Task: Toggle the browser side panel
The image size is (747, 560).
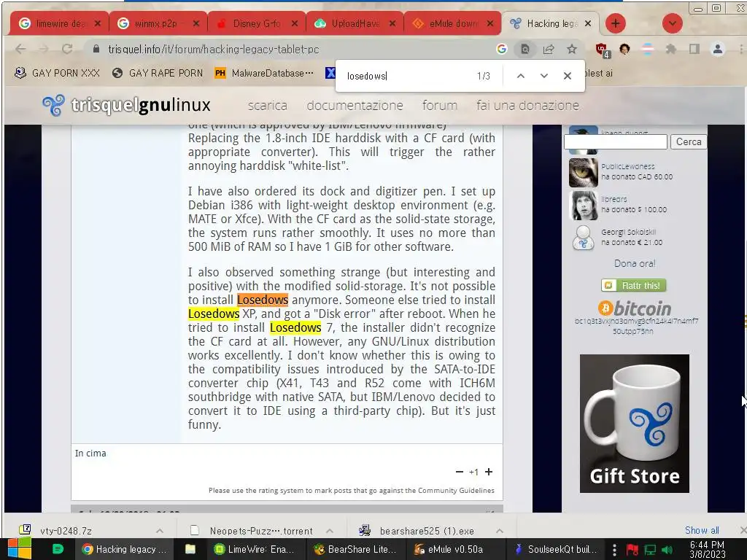Action: (x=694, y=49)
